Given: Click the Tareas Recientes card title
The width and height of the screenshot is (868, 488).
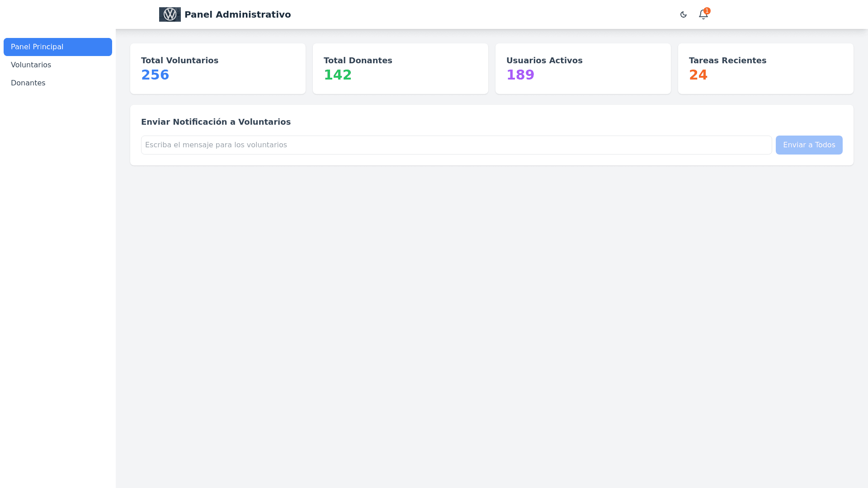Looking at the screenshot, I should (727, 61).
